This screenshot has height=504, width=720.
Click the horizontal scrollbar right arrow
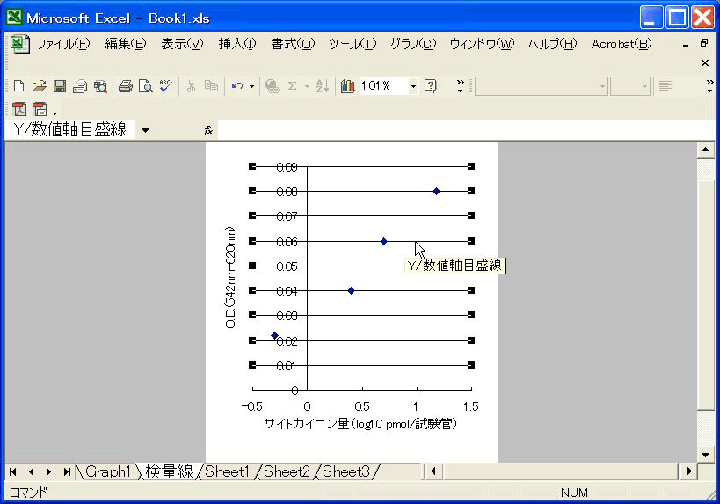coord(688,471)
